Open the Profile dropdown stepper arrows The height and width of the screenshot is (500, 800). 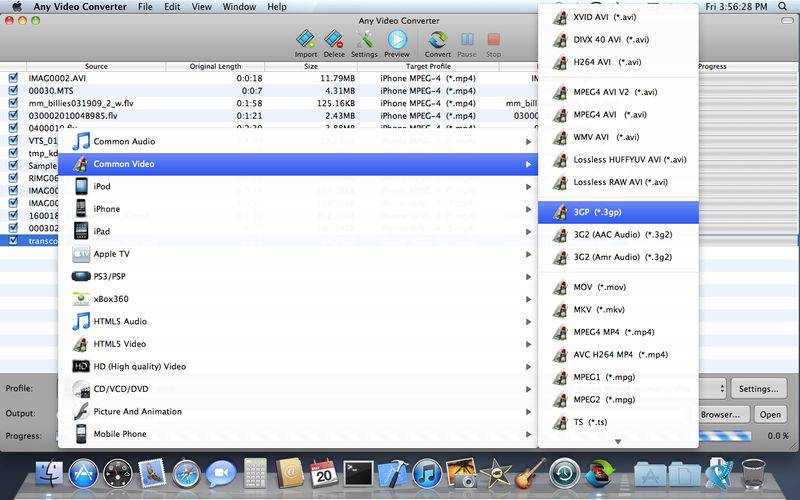click(x=722, y=389)
